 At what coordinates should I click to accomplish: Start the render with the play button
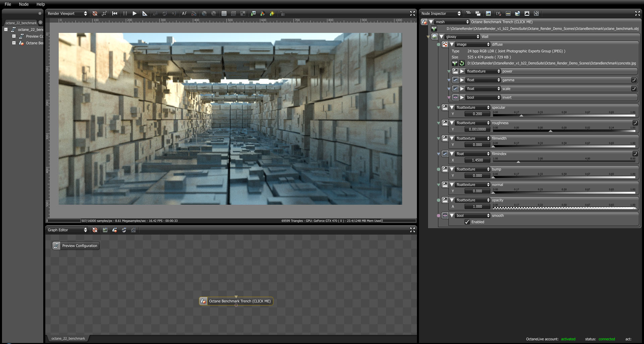[135, 13]
